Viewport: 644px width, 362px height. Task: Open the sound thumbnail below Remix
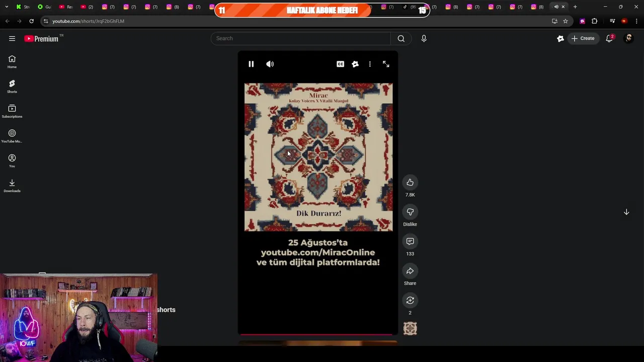pyautogui.click(x=410, y=329)
